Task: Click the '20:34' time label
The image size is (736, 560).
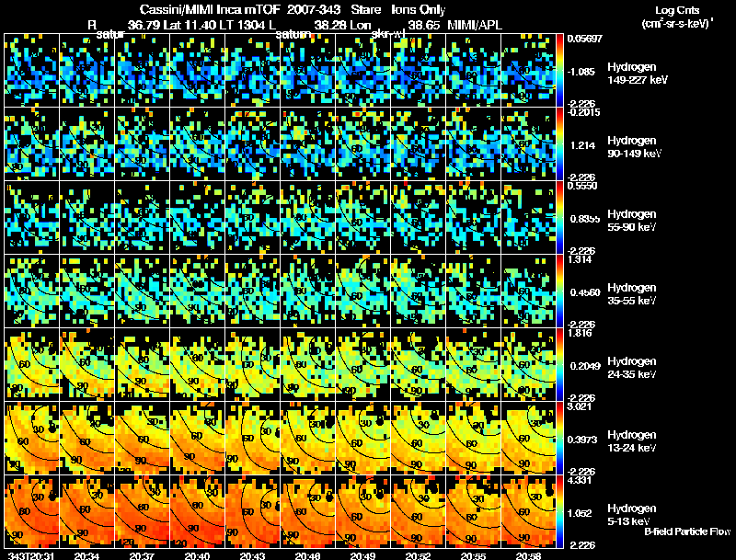Action: click(x=86, y=555)
